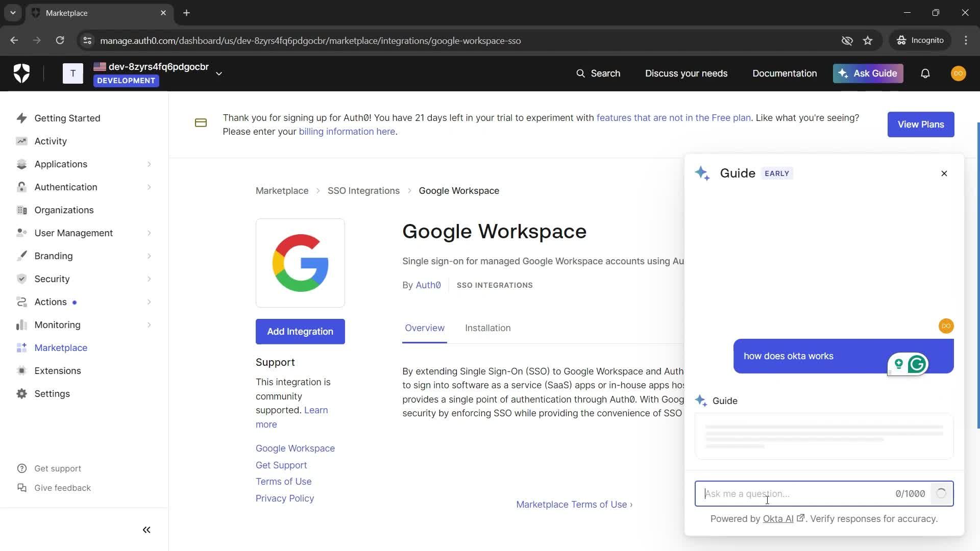The width and height of the screenshot is (980, 551).
Task: Open the Get Support link under Support
Action: pos(281,465)
